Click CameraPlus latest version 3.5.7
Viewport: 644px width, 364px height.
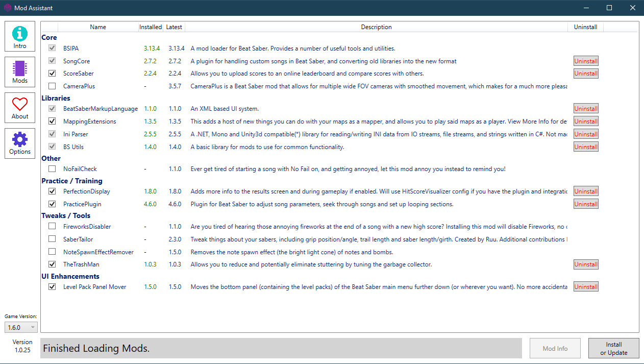pyautogui.click(x=175, y=86)
